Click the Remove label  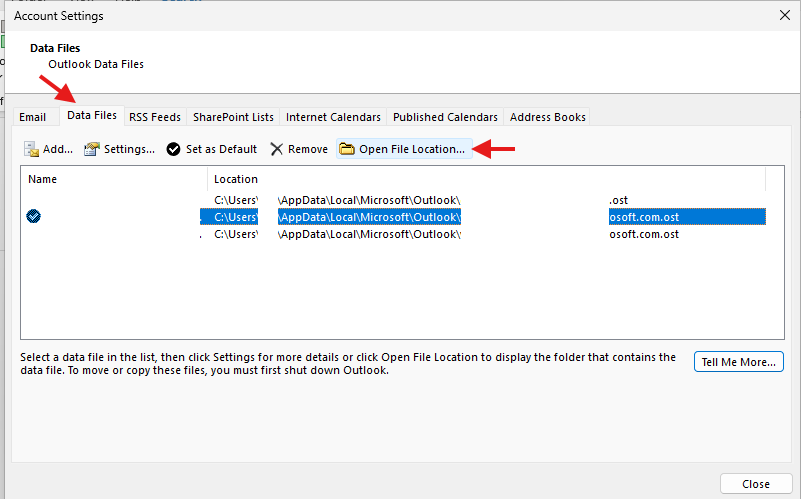pyautogui.click(x=308, y=149)
